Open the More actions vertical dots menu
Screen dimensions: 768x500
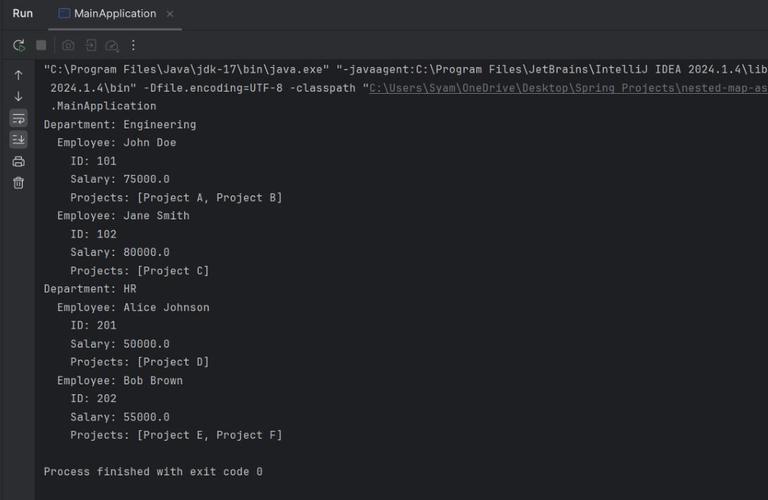133,45
